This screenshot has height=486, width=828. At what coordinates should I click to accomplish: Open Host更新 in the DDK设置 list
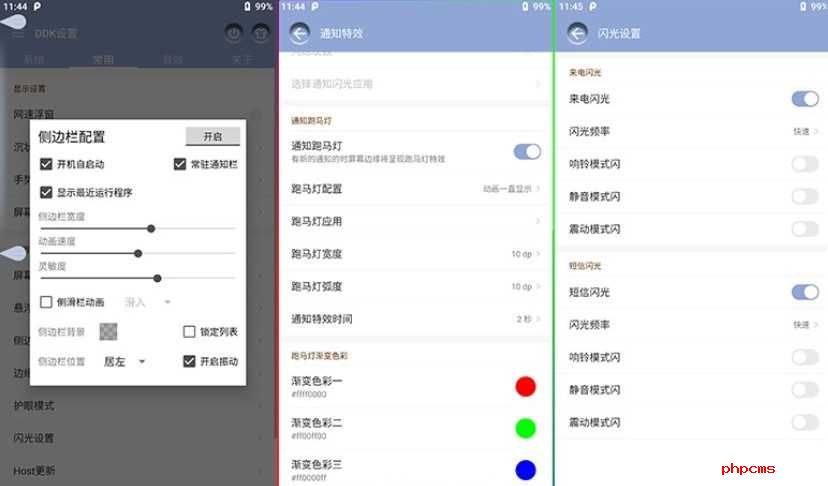click(x=137, y=470)
